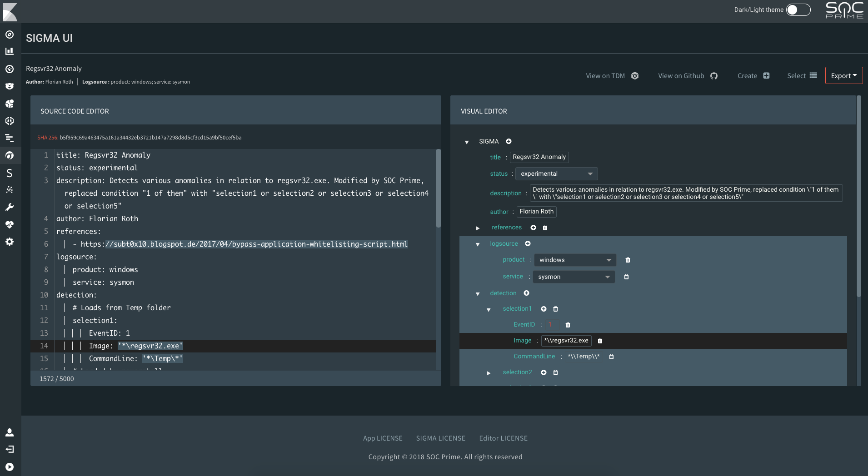Edit the Image *\\regsvr32.exe value field
868x476 pixels.
tap(566, 341)
